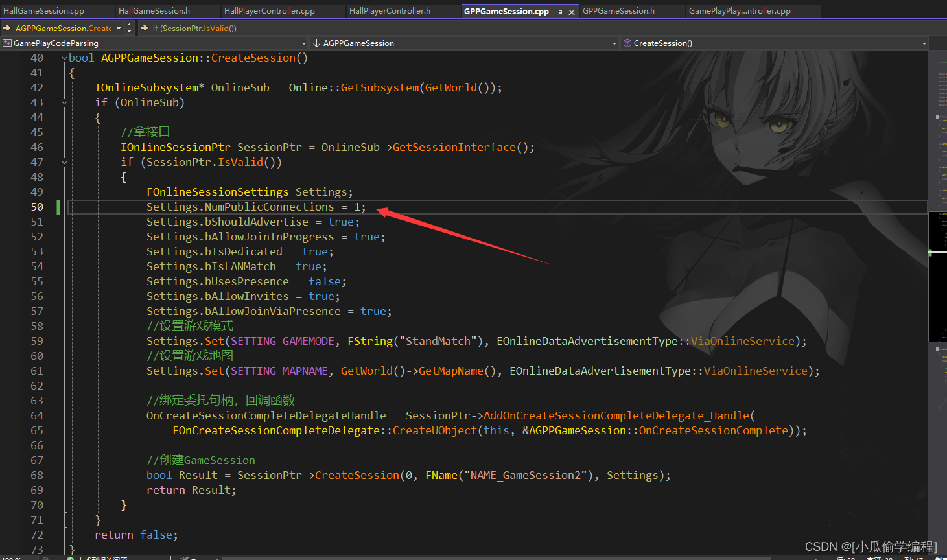Click OnCreateSessionCompleteDelegateHandle variable
The height and width of the screenshot is (560, 947).
click(266, 415)
